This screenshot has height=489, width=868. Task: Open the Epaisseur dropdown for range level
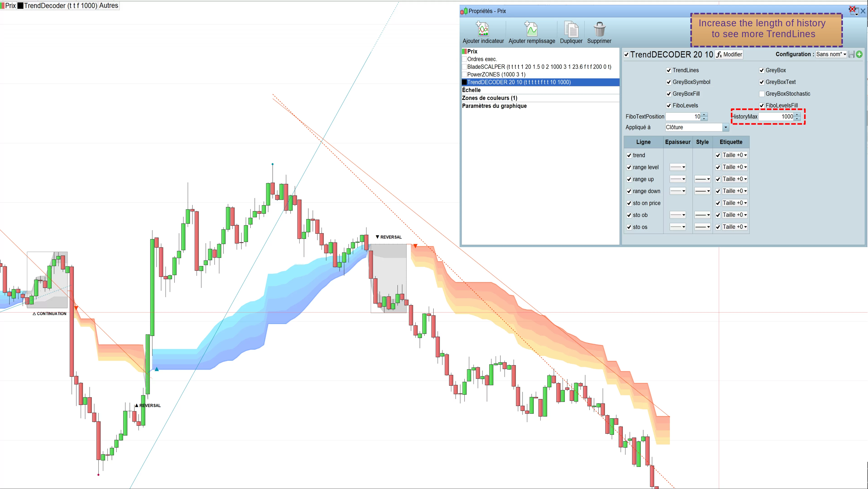point(678,167)
